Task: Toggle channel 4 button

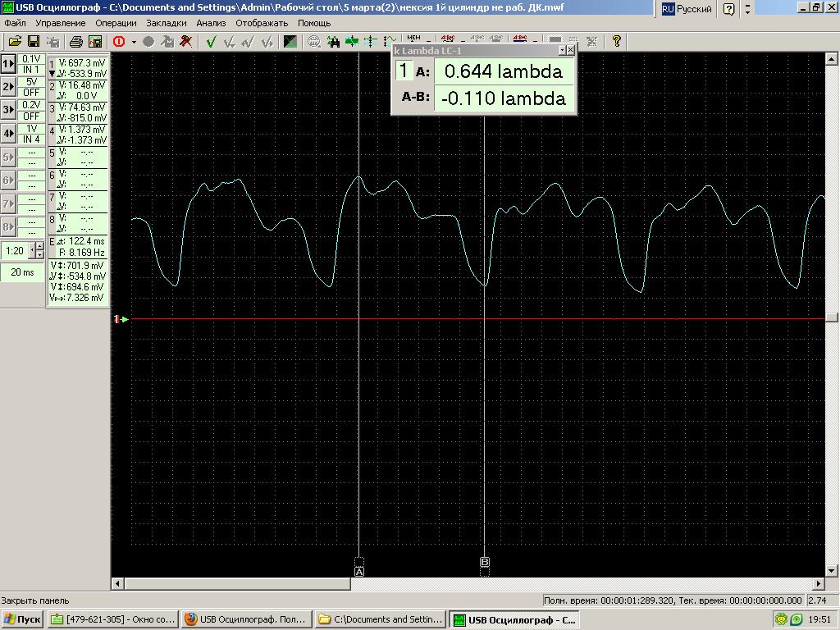Action: 8,134
